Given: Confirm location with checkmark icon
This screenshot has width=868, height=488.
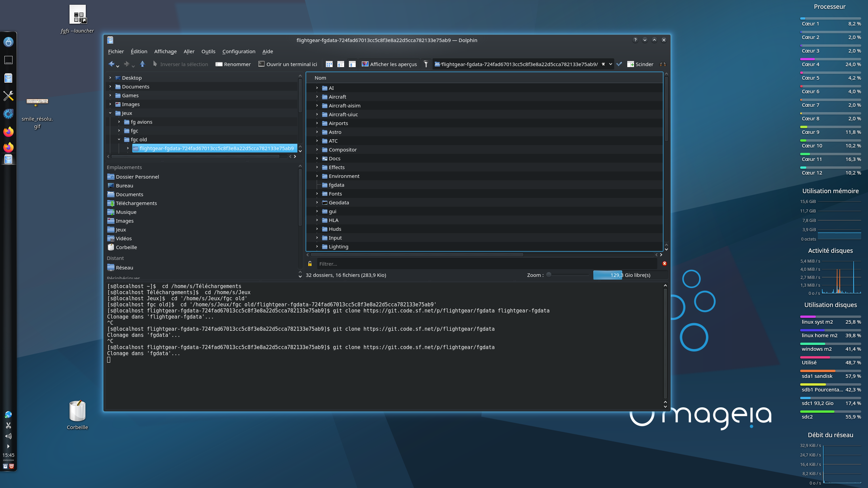Looking at the screenshot, I should tap(619, 64).
